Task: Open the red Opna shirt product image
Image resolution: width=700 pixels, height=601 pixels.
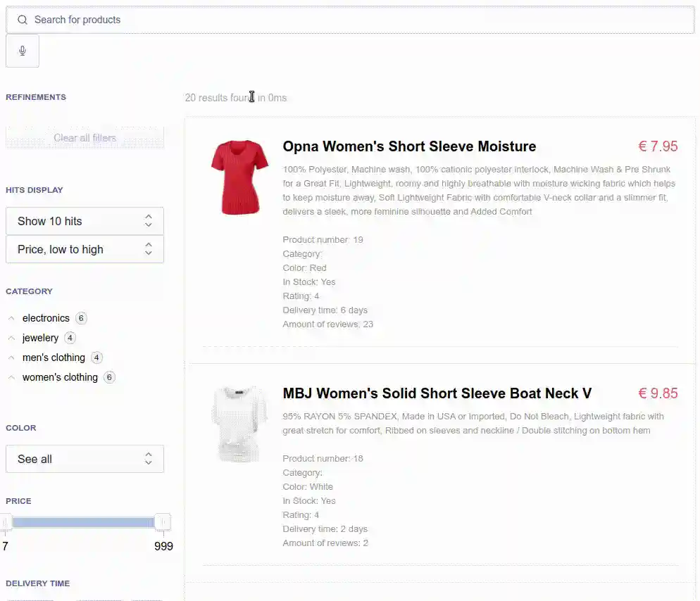Action: (x=239, y=177)
